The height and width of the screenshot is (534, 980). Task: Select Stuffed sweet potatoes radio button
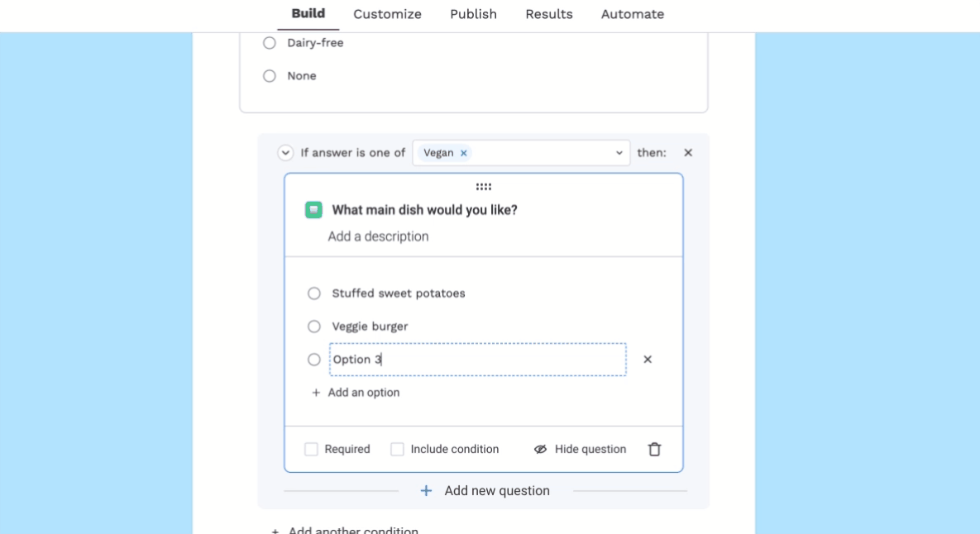(x=313, y=293)
